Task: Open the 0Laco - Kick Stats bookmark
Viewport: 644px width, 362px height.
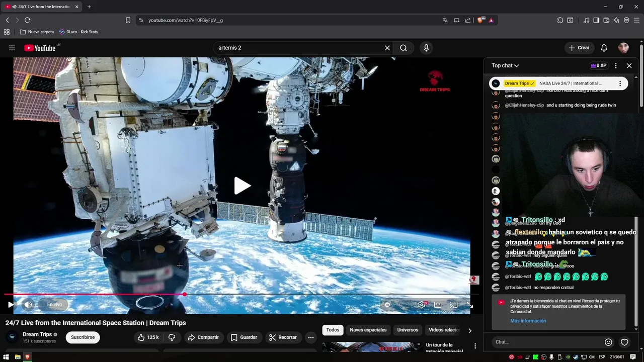Action: [78, 32]
